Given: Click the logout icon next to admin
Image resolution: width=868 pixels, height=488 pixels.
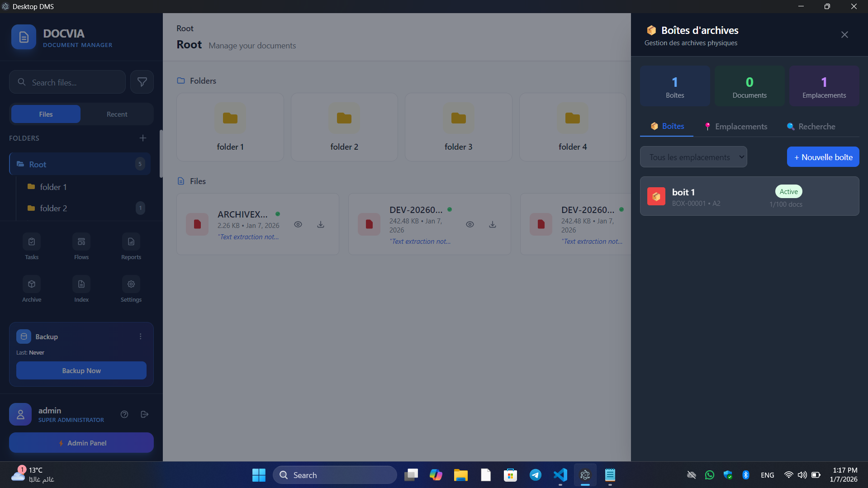Looking at the screenshot, I should coord(145,414).
